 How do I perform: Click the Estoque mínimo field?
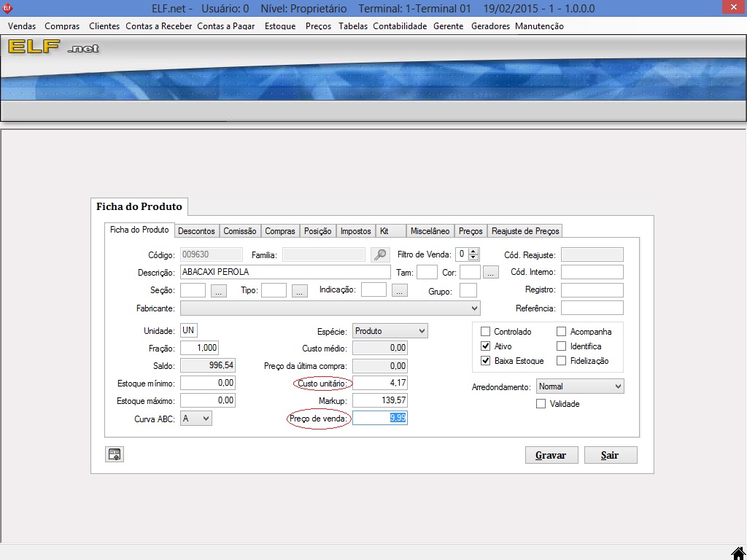coord(208,383)
